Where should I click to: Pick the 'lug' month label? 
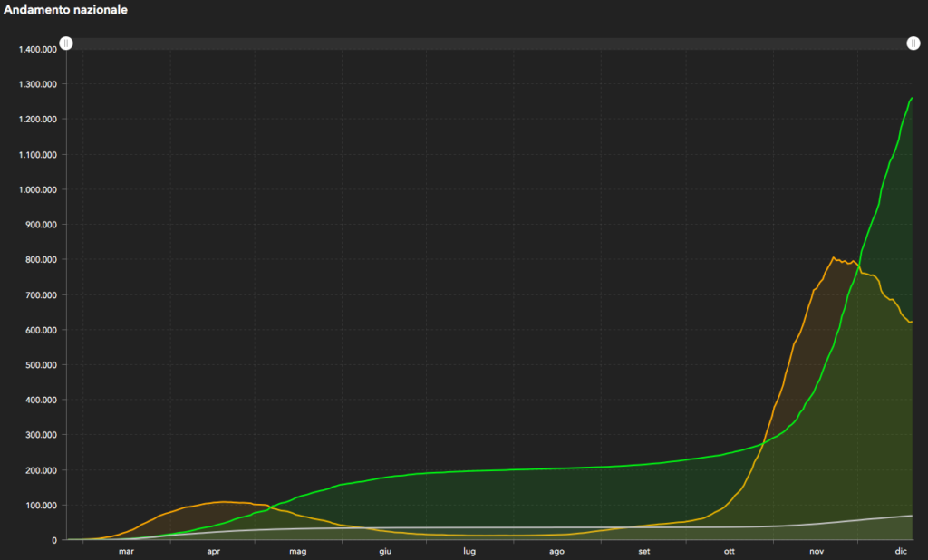point(469,551)
